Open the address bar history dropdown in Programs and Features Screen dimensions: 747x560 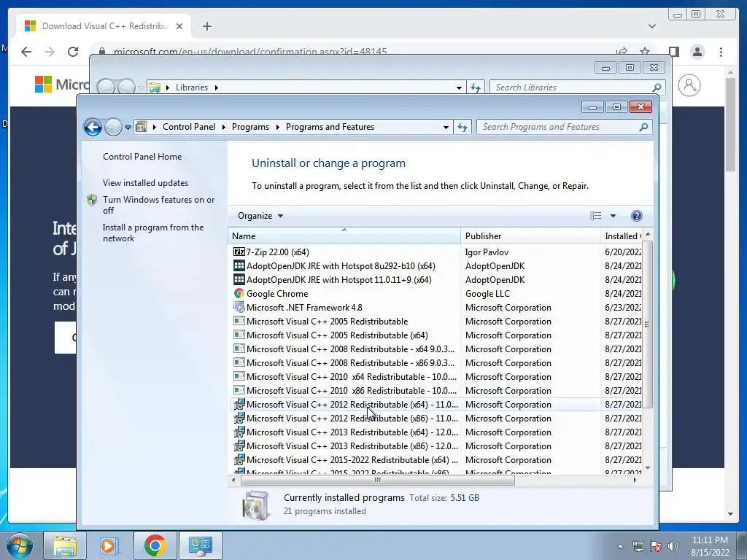point(446,127)
